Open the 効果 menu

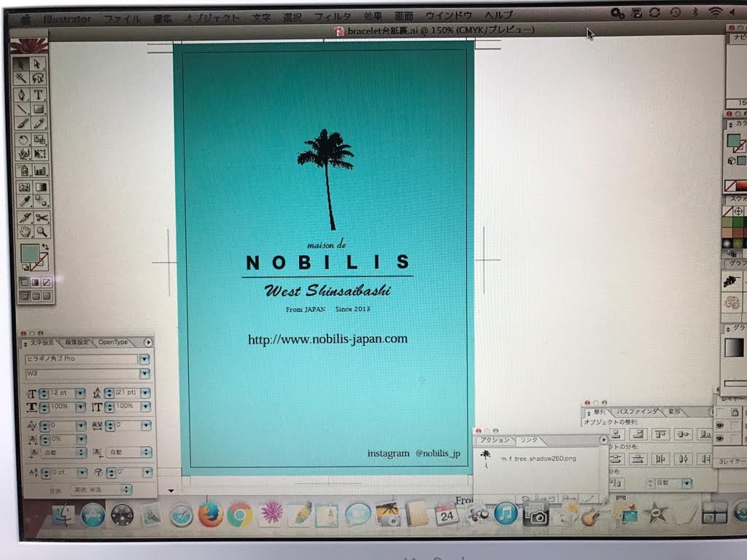373,16
